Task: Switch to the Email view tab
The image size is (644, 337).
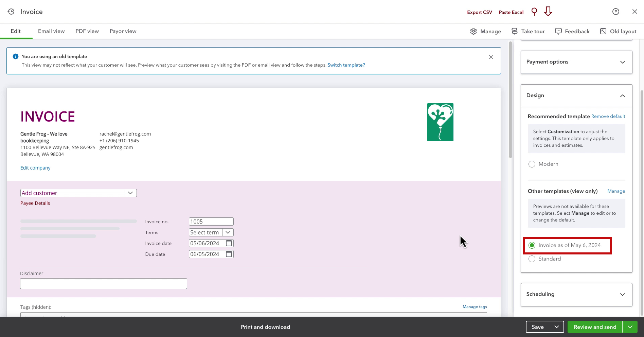Action: click(51, 31)
